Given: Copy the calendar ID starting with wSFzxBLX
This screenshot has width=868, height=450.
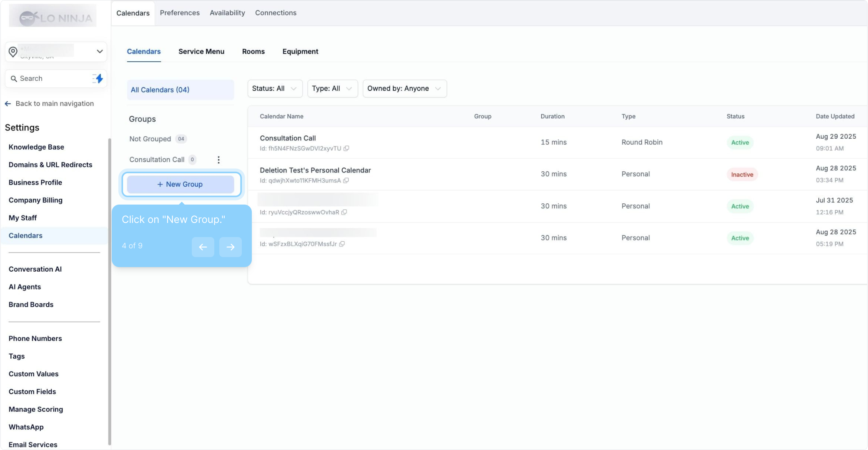Looking at the screenshot, I should 342,244.
